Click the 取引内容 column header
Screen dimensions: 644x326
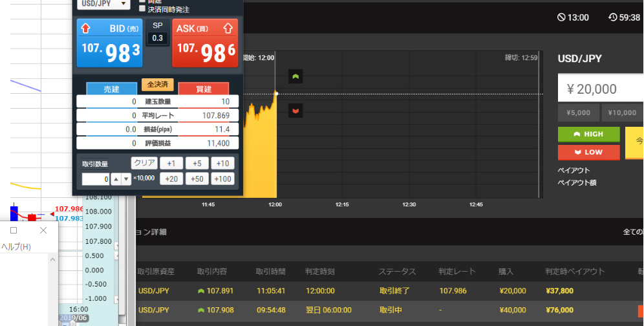212,271
